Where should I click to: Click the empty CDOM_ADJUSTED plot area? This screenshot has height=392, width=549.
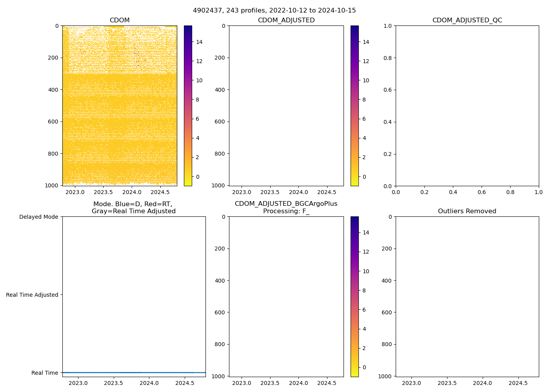click(286, 106)
